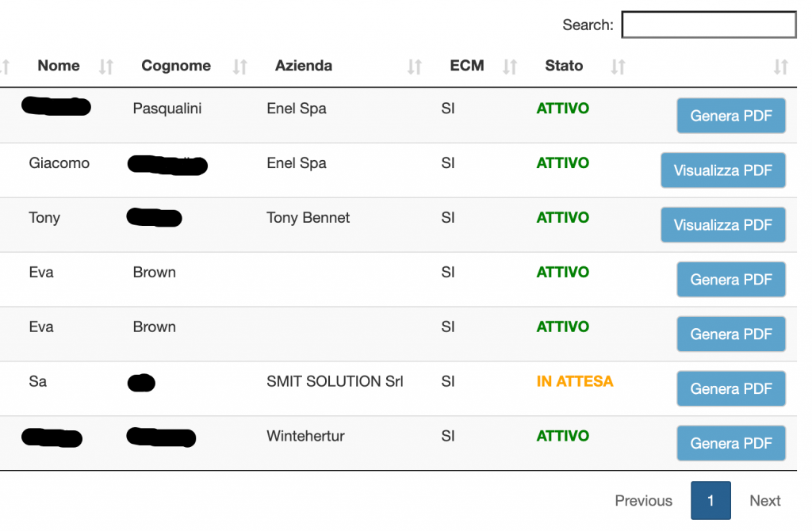Click sort arrows icon beside Azienda column
Screen dimensions: 812x531
coord(415,67)
